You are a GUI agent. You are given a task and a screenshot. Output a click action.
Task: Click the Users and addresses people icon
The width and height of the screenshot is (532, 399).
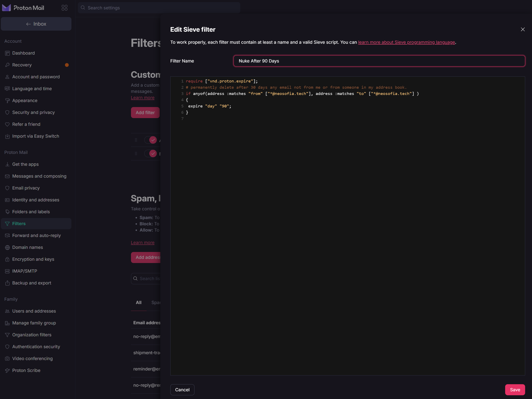(x=7, y=311)
